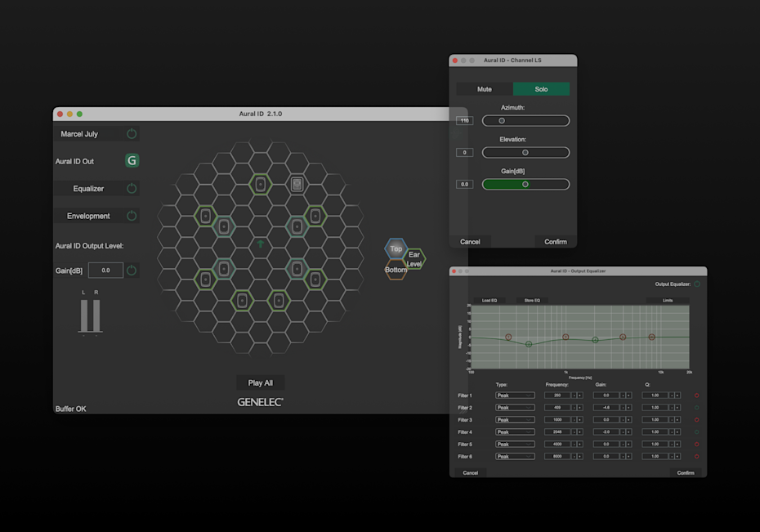Click the Azimuth value field showing 110
The image size is (760, 532).
[x=464, y=121]
